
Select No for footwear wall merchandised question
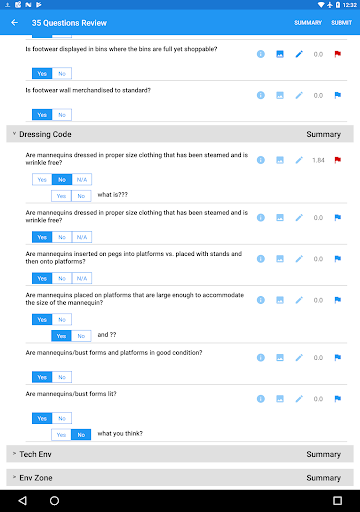(62, 115)
